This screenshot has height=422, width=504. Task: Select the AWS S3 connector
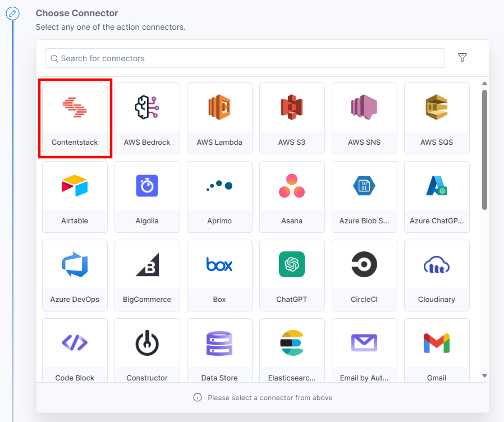click(292, 118)
